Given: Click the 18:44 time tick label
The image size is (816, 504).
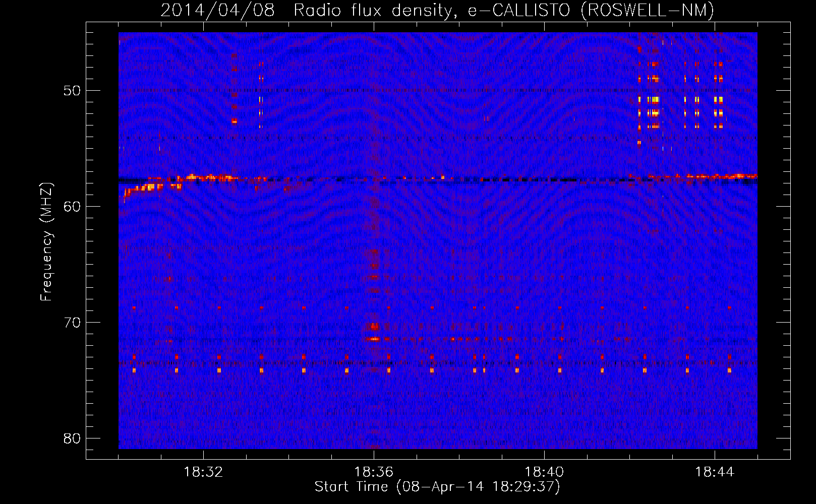Looking at the screenshot, I should pyautogui.click(x=715, y=472).
